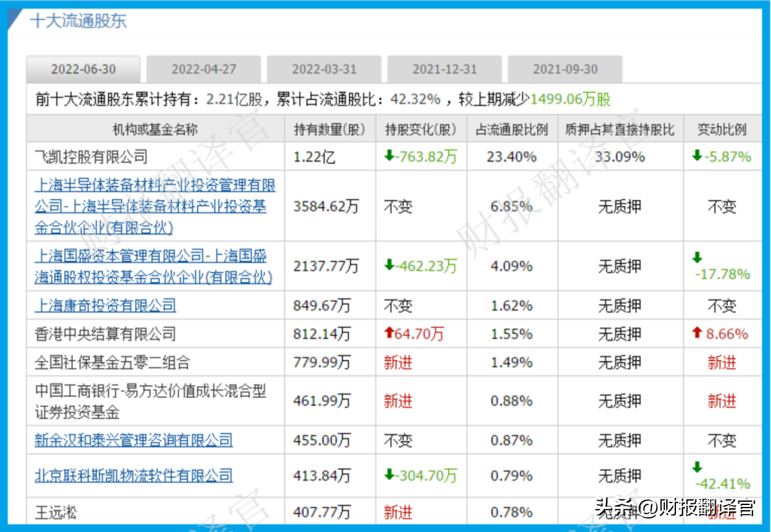This screenshot has width=771, height=532.
Task: Click the 持有数量(股) column header
Action: point(330,129)
